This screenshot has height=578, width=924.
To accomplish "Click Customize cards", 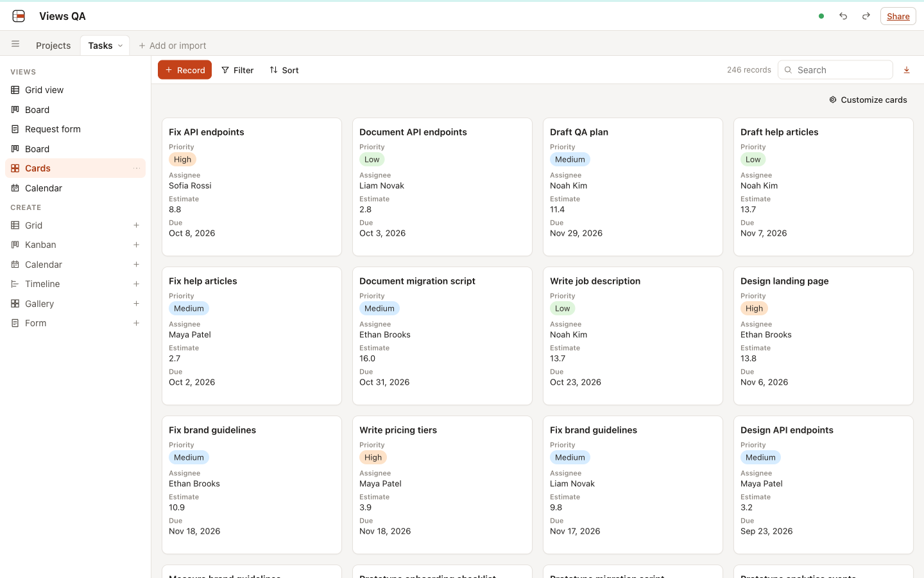I will (868, 100).
